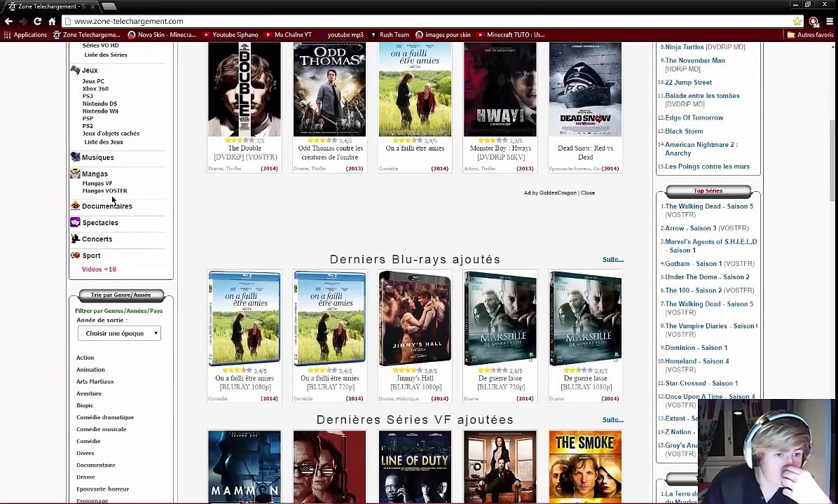This screenshot has width=838, height=504.
Task: Click the Documentaires category icon
Action: click(x=76, y=206)
